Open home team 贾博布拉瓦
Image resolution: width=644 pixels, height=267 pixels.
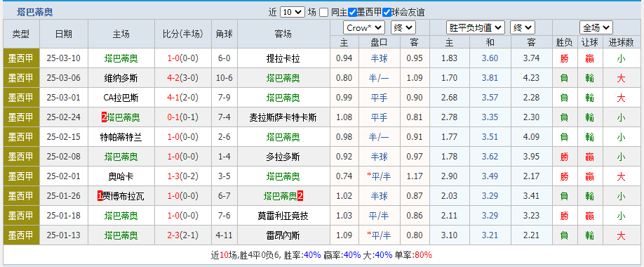123,196
